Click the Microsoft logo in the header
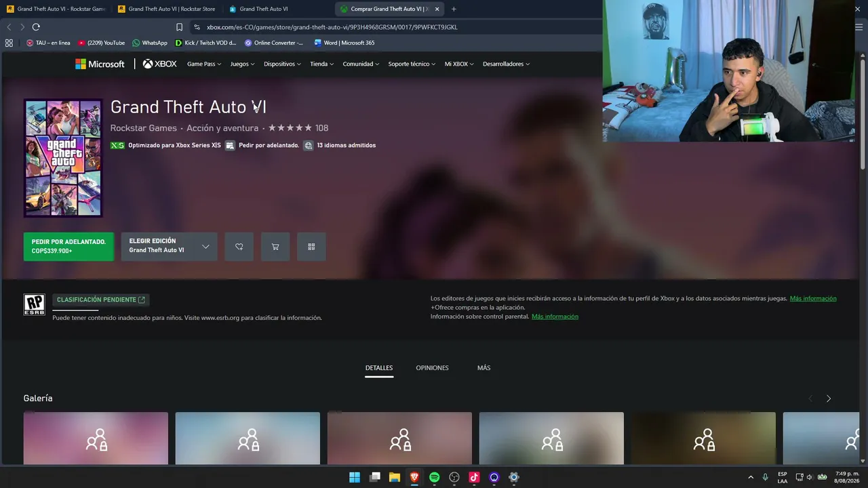Viewport: 868px width, 488px height. 100,64
